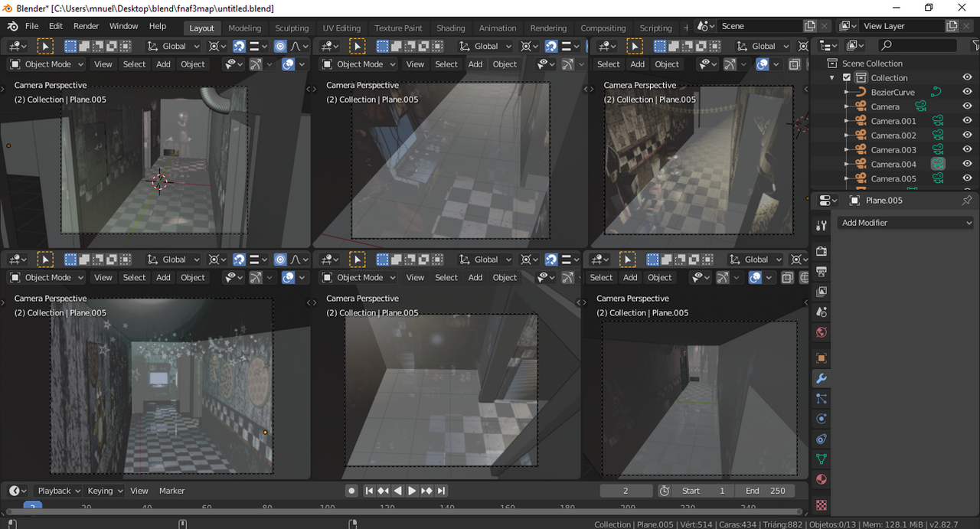Hide BezierCurve with its eye icon
The image size is (980, 529).
[967, 92]
